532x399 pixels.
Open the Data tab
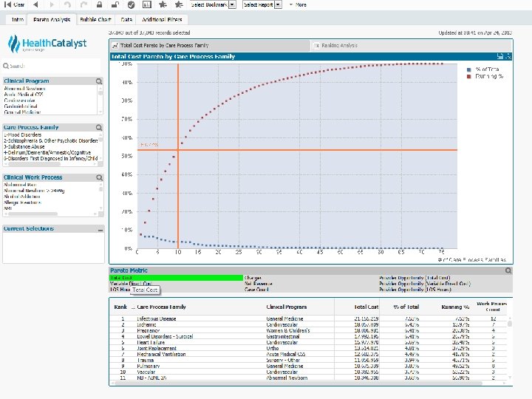coord(126,20)
